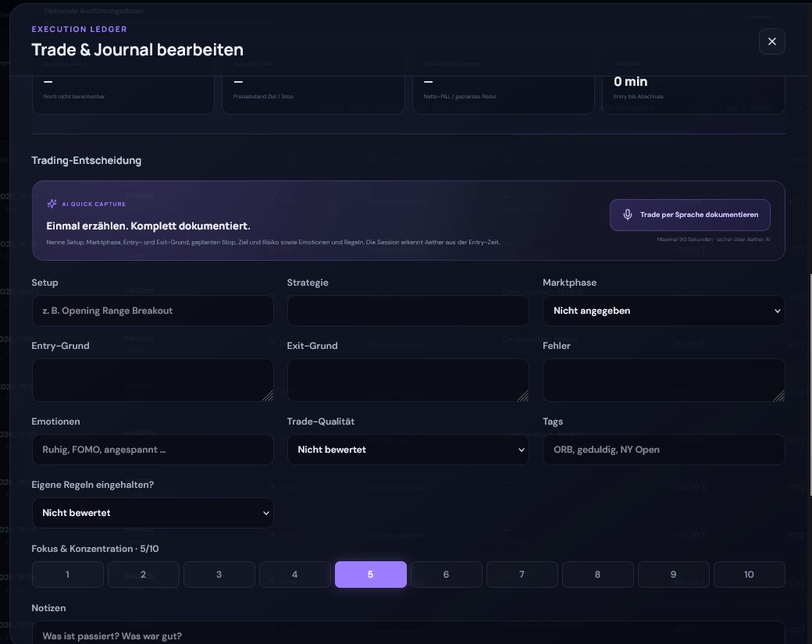The height and width of the screenshot is (644, 812).
Task: Close the Trade & Journal dialog
Action: [x=771, y=41]
